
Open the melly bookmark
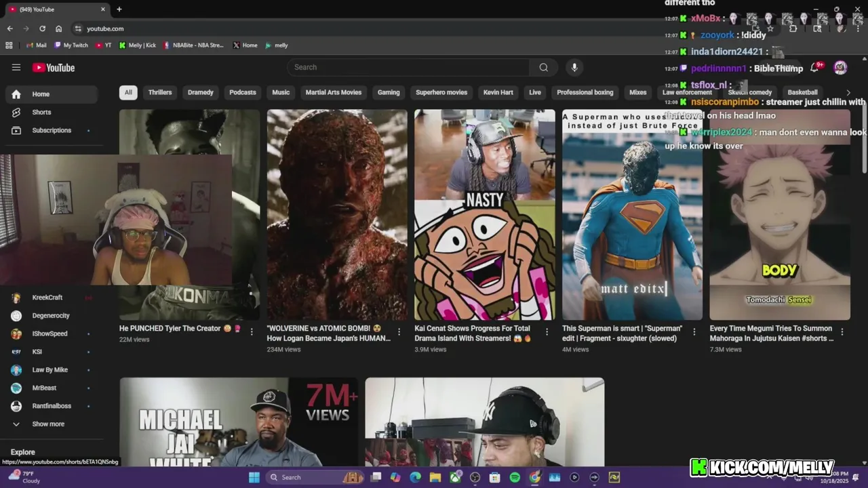277,45
